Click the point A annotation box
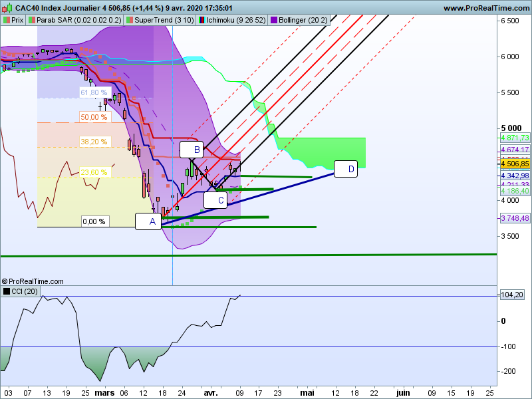 (x=148, y=221)
